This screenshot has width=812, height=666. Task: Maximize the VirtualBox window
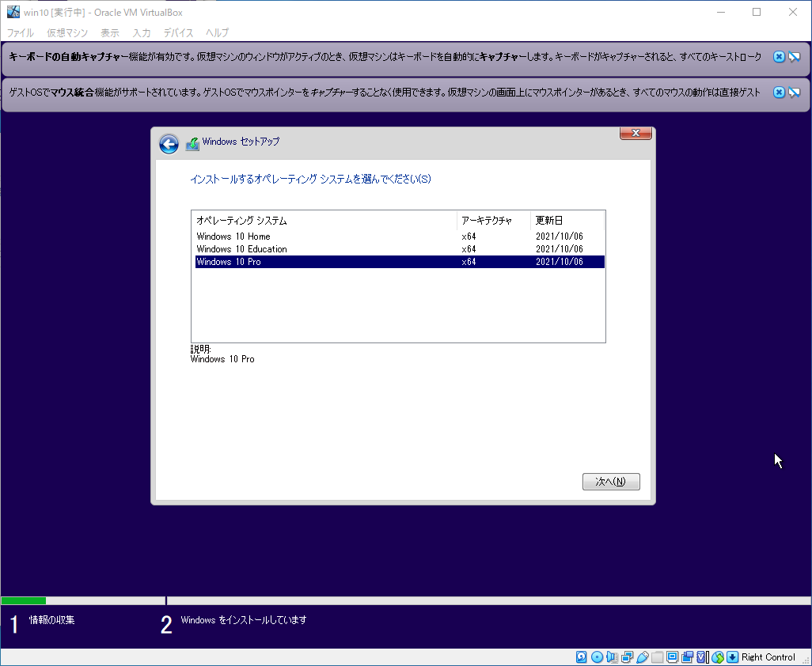click(x=757, y=12)
